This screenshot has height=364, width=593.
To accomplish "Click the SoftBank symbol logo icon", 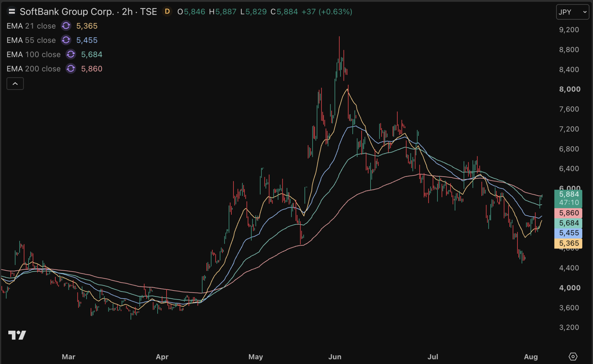I will click(x=12, y=12).
